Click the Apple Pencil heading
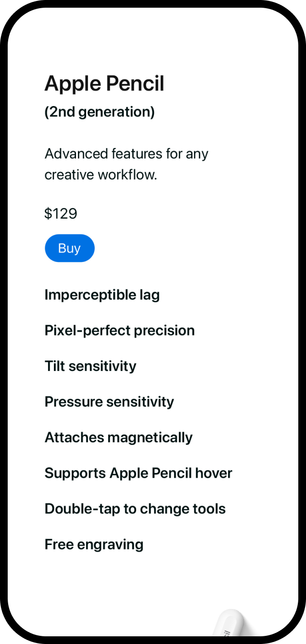This screenshot has width=306, height=644. point(104,84)
